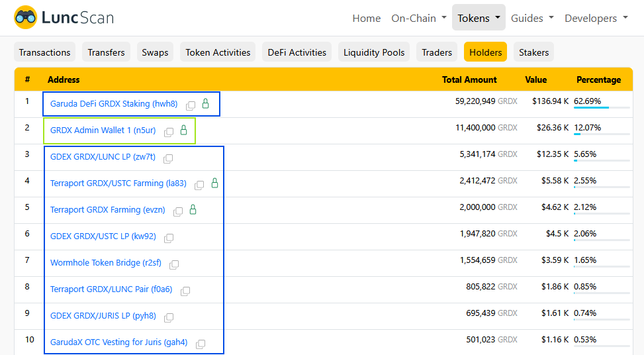Copy address of GarudaX OTC Vesting for Juris
Image resolution: width=644 pixels, height=355 pixels.
click(x=201, y=344)
